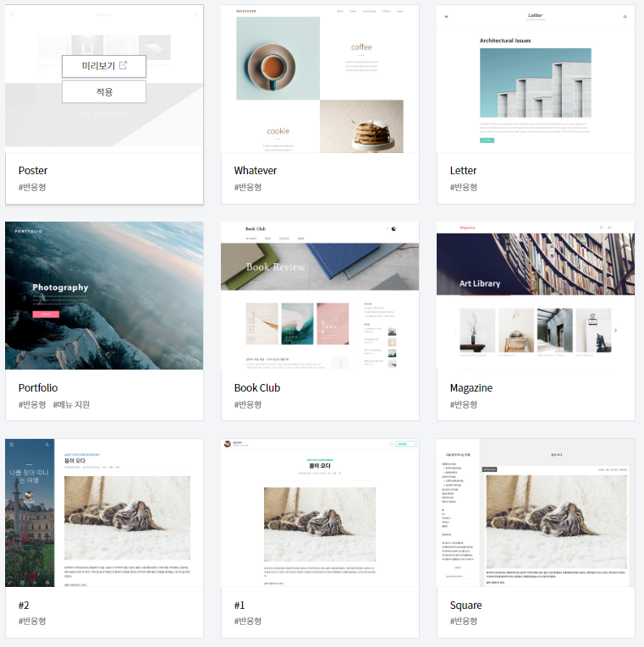
Task: Click the #반응형 tag under Letter
Action: coord(464,187)
